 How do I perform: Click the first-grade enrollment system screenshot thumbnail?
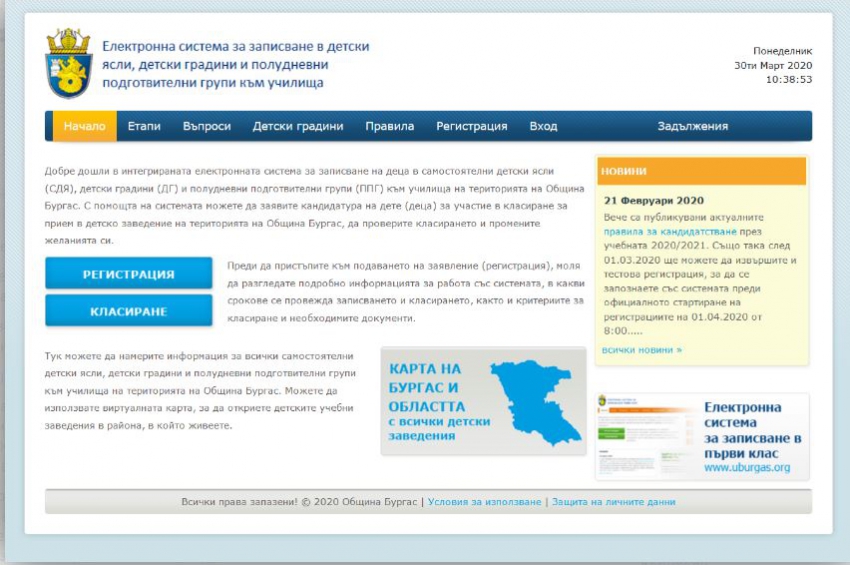(647, 435)
